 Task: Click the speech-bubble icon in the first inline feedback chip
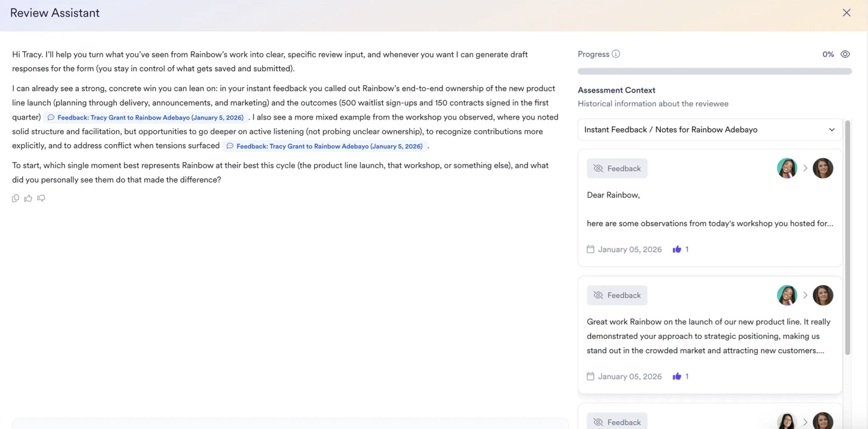tap(51, 117)
